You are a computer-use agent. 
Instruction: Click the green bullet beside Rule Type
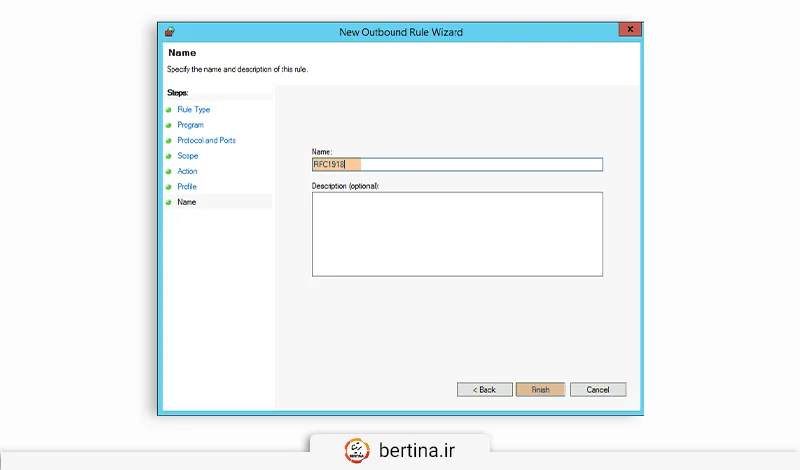[169, 110]
